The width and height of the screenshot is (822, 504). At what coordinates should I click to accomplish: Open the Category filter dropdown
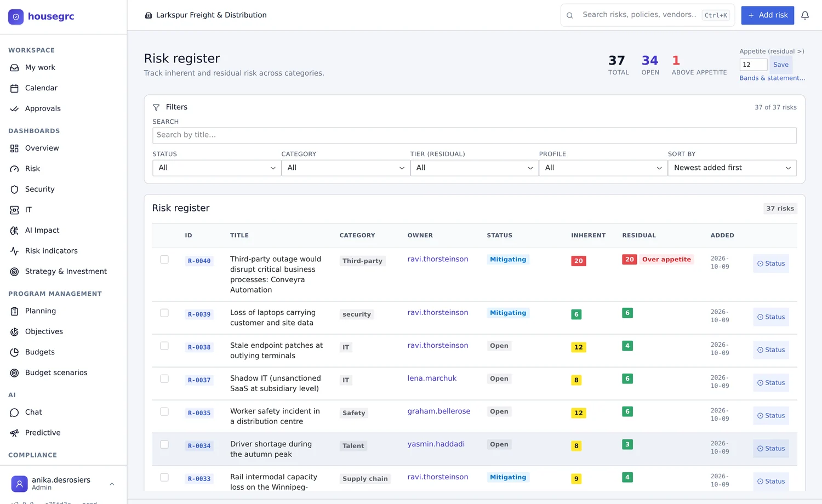(x=346, y=168)
